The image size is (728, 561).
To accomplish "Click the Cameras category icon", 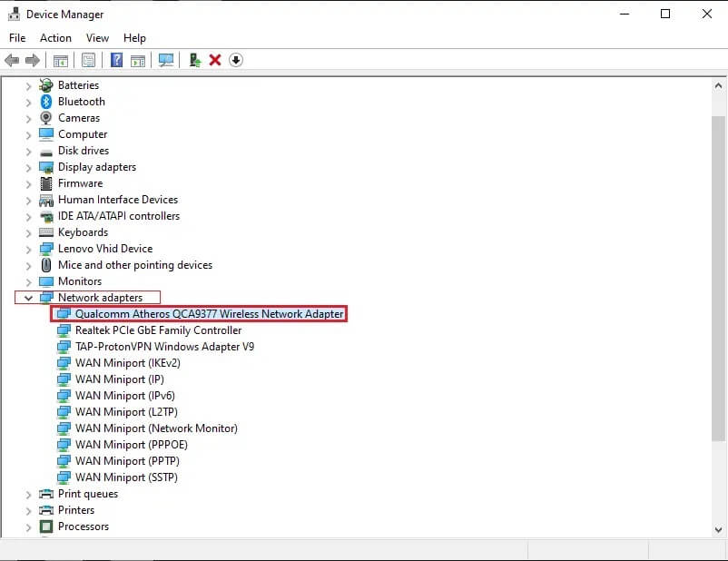I will (x=46, y=118).
